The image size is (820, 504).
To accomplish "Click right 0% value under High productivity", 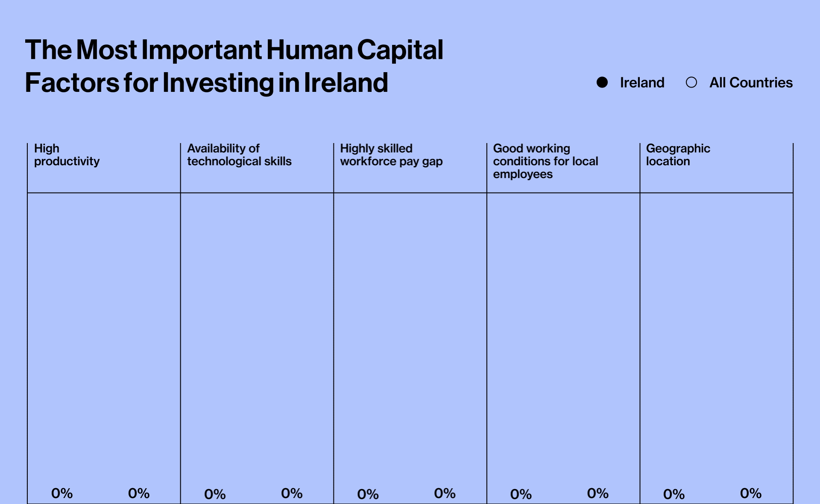I will tap(139, 494).
